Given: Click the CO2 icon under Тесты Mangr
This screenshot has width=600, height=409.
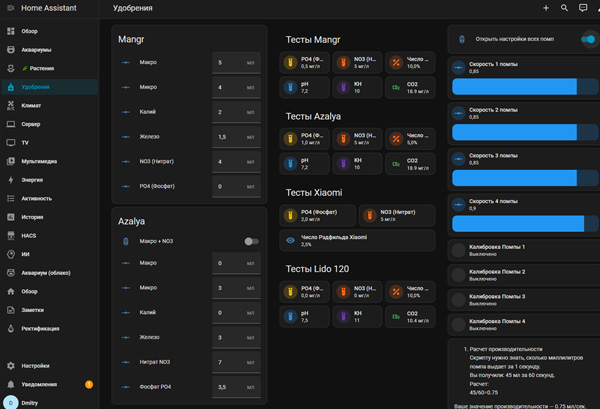Looking at the screenshot, I should tap(396, 87).
